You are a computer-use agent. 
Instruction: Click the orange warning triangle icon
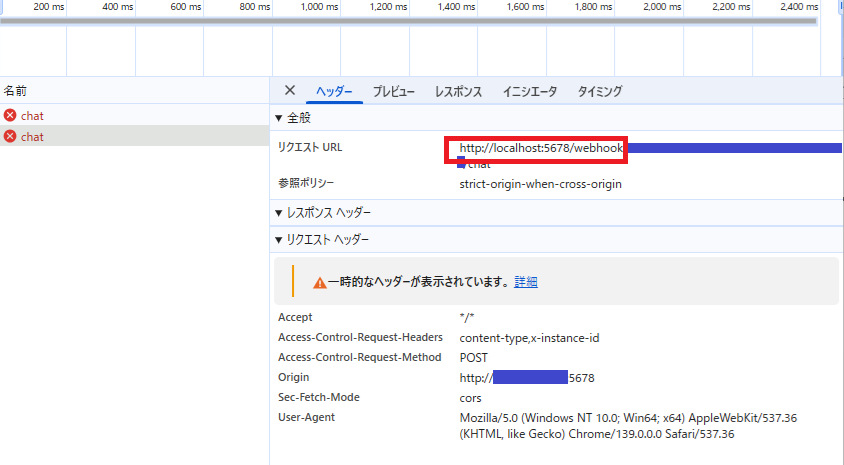[x=319, y=283]
